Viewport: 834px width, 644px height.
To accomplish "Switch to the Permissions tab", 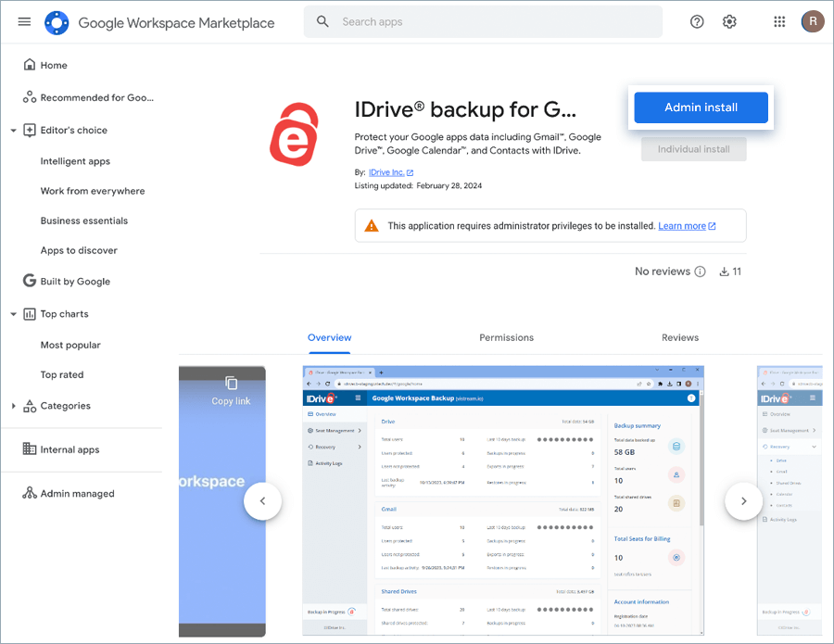I will tap(506, 337).
